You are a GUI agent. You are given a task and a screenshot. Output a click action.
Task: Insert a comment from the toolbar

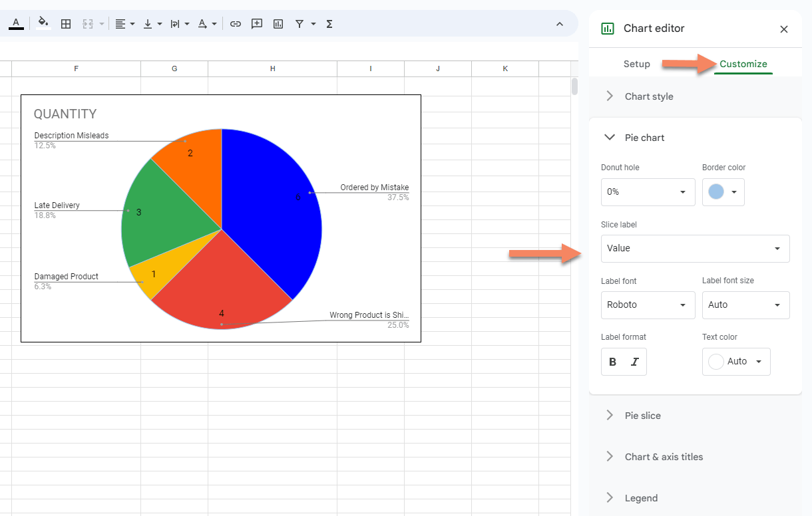pyautogui.click(x=256, y=23)
